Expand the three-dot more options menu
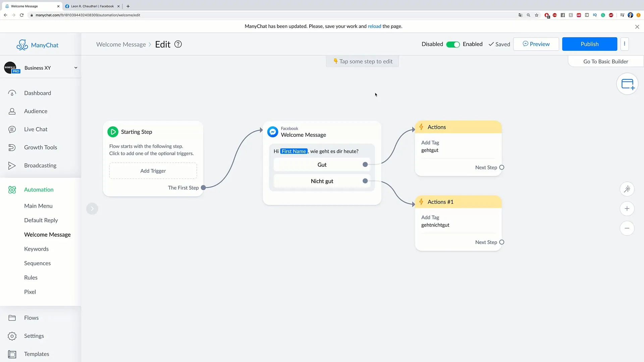This screenshot has height=362, width=644. (624, 44)
